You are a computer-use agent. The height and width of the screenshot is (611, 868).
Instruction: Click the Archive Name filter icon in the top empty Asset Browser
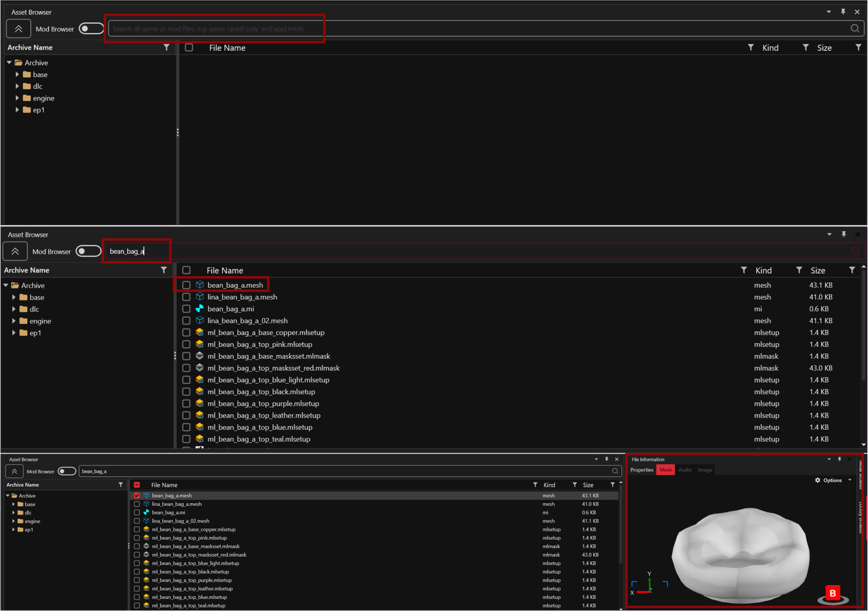click(166, 47)
